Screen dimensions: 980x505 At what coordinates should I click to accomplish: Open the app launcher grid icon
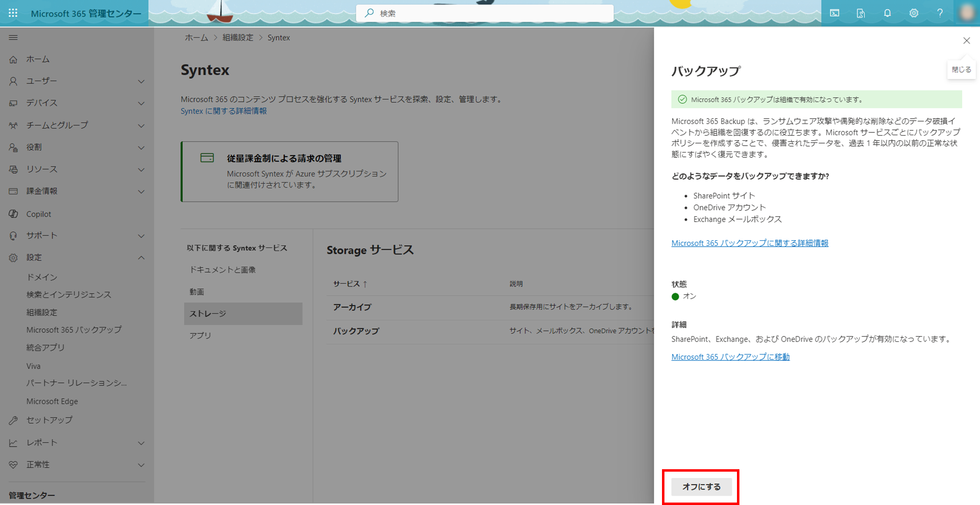click(x=12, y=13)
